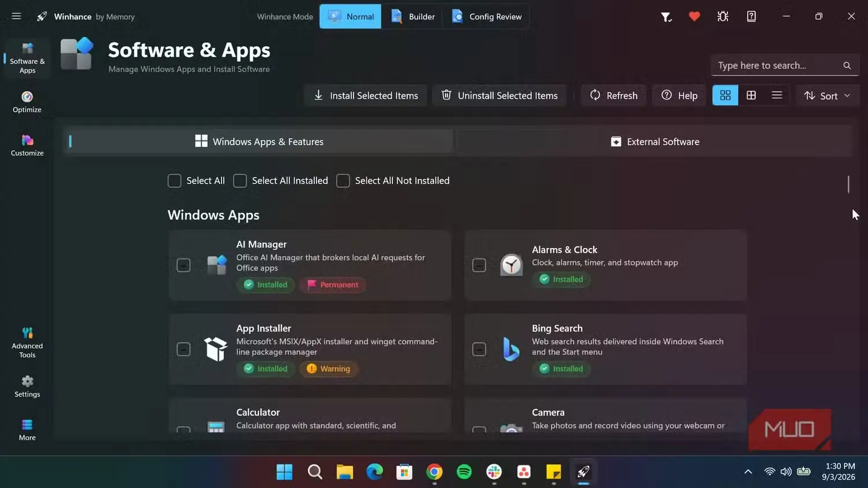Tick the AI Manager checkbox
The height and width of the screenshot is (488, 868).
(x=183, y=265)
